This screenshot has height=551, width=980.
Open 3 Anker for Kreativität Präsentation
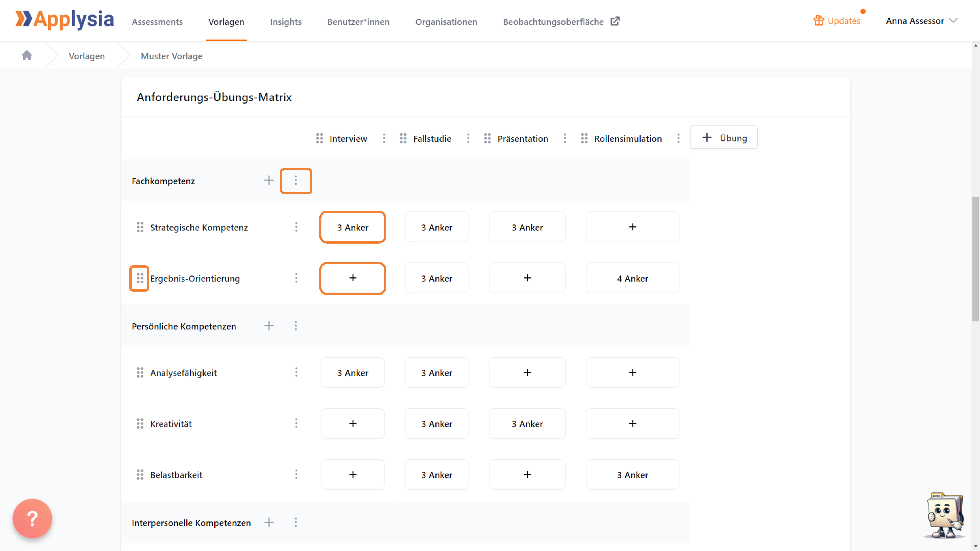(x=527, y=423)
